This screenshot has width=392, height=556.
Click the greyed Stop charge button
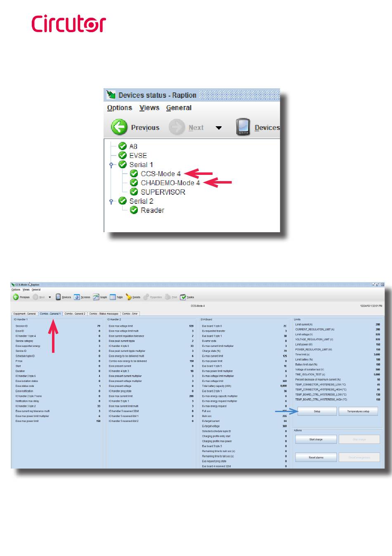tap(359, 439)
